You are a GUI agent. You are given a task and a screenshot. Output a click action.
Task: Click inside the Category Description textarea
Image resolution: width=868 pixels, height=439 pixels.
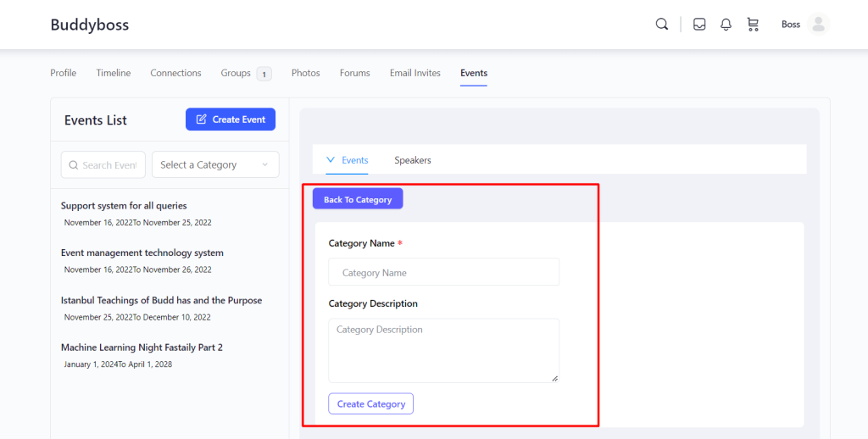[x=444, y=350]
